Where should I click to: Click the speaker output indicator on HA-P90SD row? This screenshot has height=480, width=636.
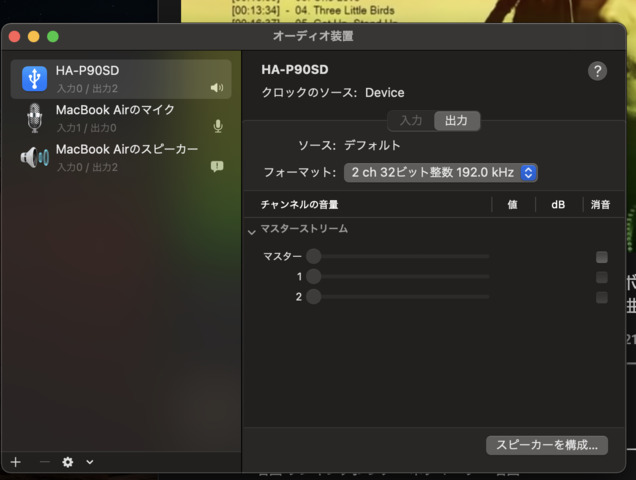click(217, 88)
